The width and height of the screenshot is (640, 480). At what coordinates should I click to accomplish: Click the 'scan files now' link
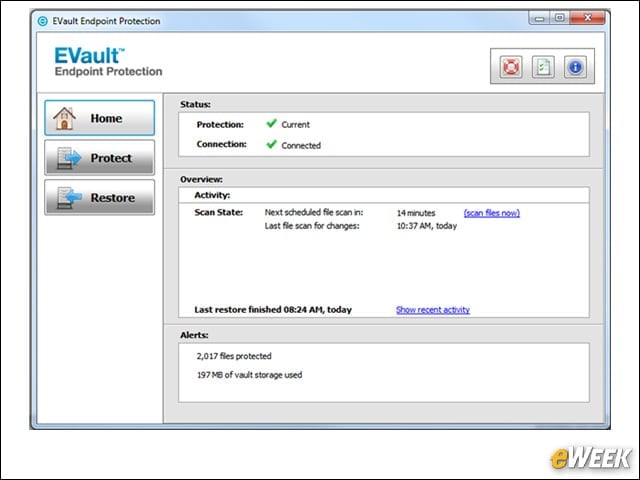[x=492, y=213]
